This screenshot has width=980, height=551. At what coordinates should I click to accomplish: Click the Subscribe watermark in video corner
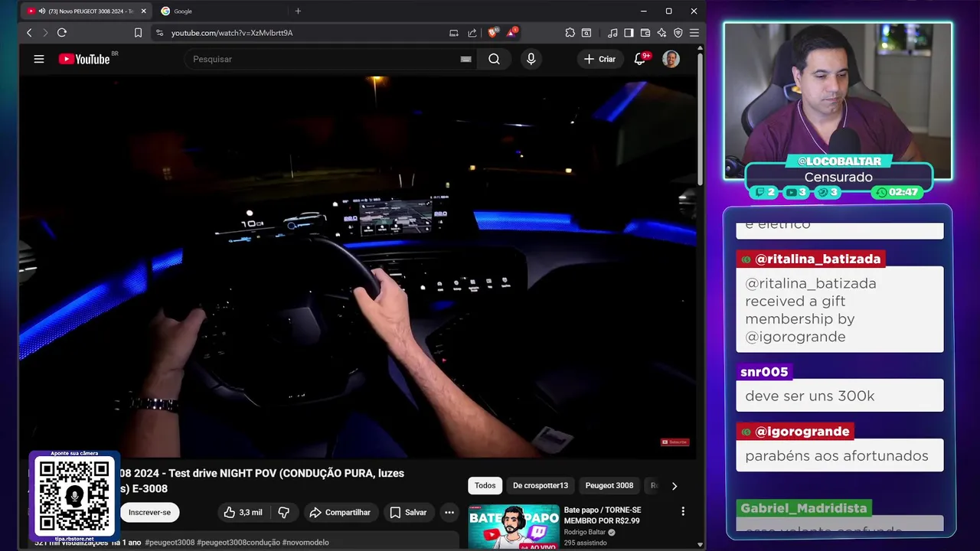(675, 442)
